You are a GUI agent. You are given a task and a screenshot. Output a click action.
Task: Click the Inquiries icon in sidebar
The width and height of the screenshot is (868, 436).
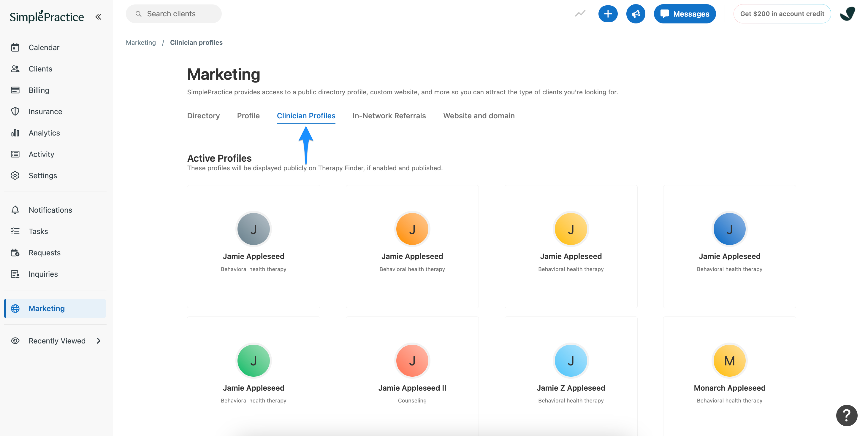point(15,274)
